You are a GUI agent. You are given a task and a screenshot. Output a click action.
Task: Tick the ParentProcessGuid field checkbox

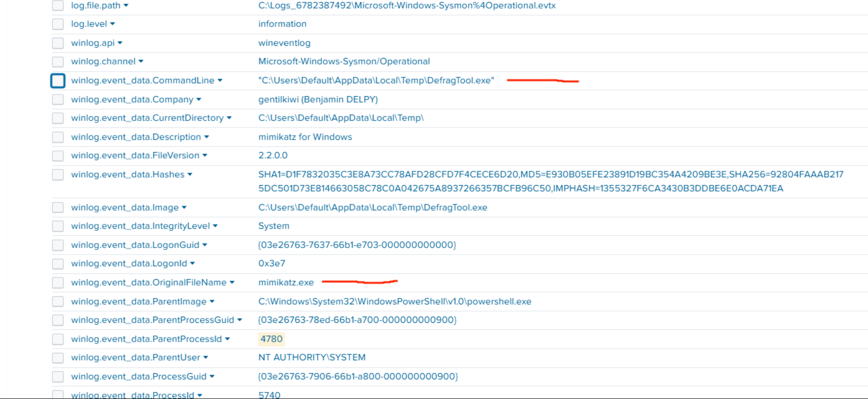tap(58, 320)
